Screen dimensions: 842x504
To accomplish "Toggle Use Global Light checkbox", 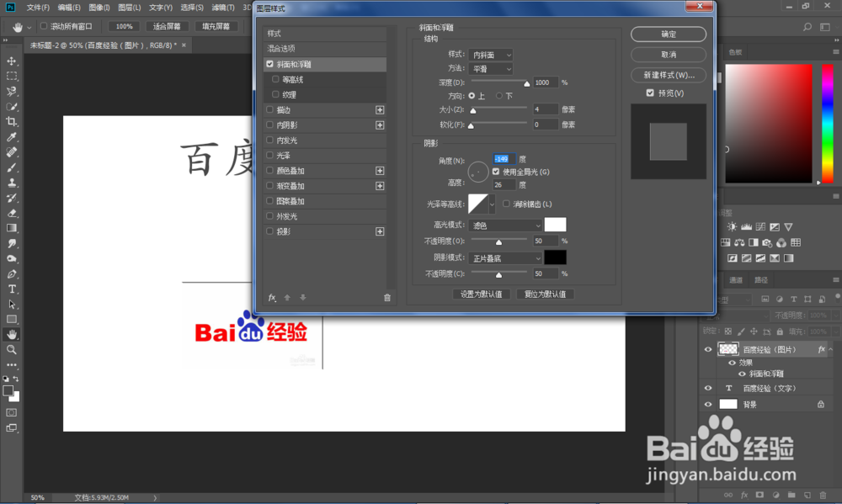I will tap(496, 172).
